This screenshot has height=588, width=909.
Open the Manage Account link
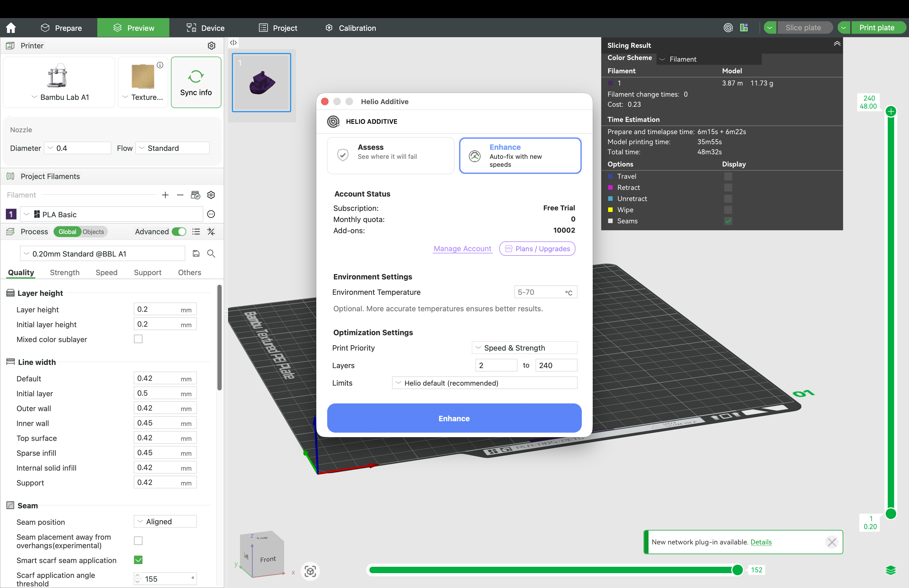(462, 249)
